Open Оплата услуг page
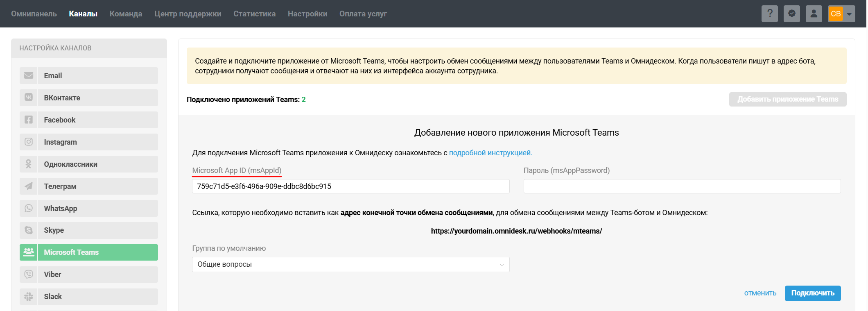Screen dimensions: 868x311 pyautogui.click(x=363, y=14)
